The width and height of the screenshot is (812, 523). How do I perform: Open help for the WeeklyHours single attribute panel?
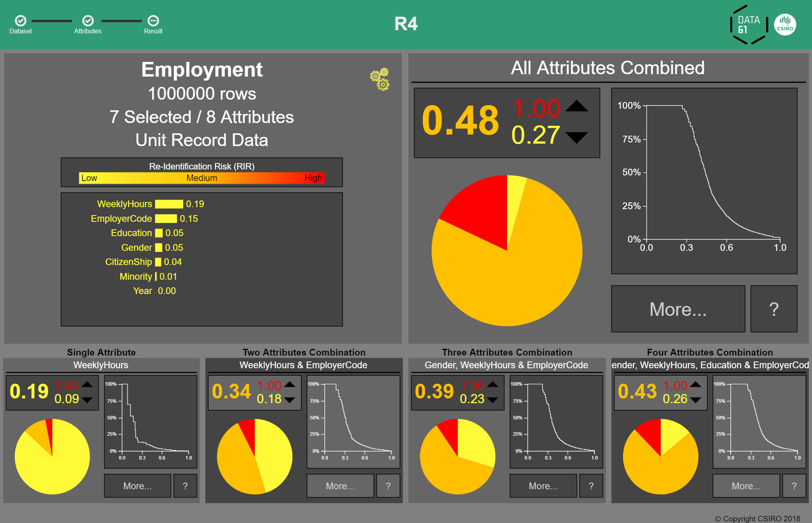185,486
